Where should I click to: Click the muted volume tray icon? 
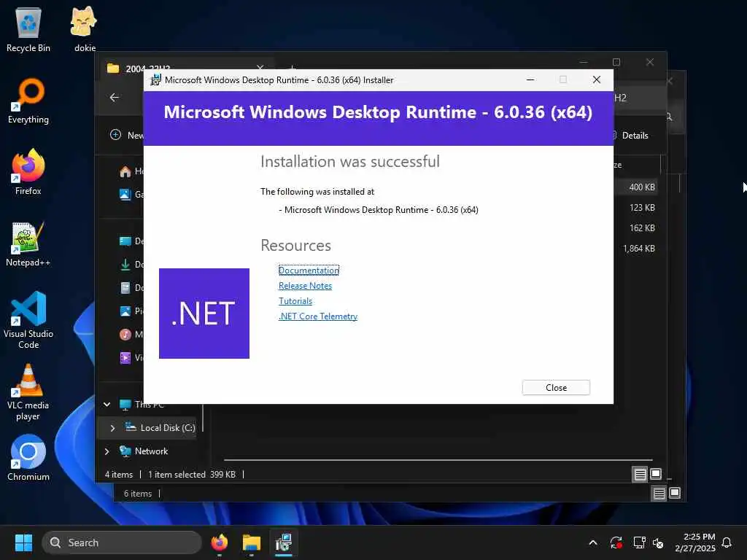[658, 542]
